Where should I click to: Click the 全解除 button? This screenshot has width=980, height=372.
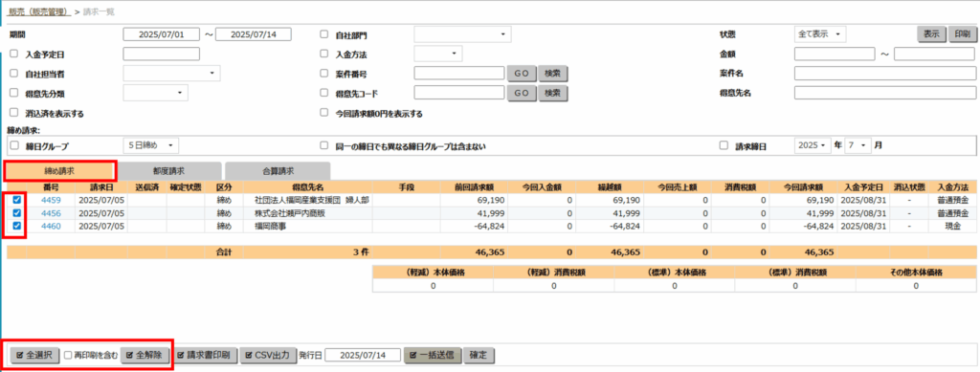pyautogui.click(x=145, y=355)
